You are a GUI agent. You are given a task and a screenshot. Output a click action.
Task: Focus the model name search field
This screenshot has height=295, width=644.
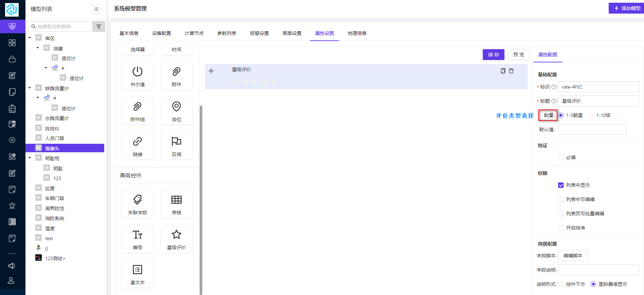tap(60, 26)
